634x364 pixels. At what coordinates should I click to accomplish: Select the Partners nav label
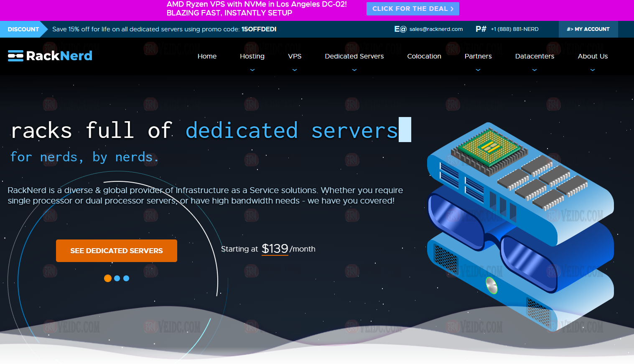(x=478, y=56)
